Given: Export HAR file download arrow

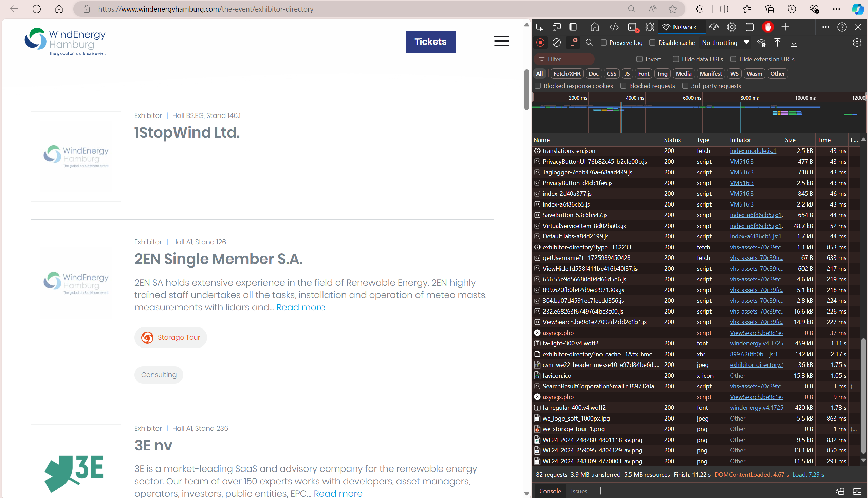Looking at the screenshot, I should point(794,42).
